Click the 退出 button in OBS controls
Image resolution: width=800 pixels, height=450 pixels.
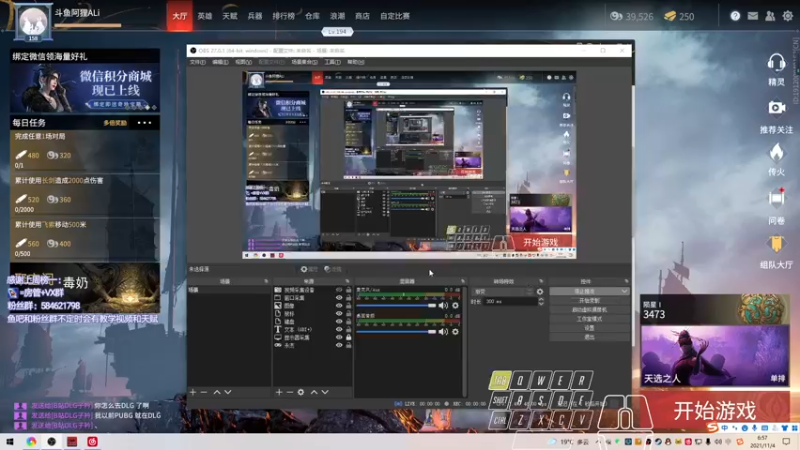pyautogui.click(x=589, y=337)
